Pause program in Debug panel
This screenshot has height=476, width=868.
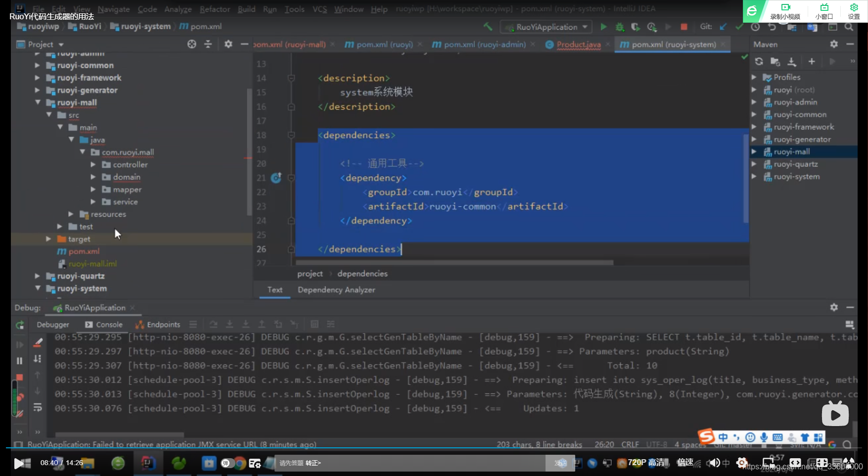20,361
